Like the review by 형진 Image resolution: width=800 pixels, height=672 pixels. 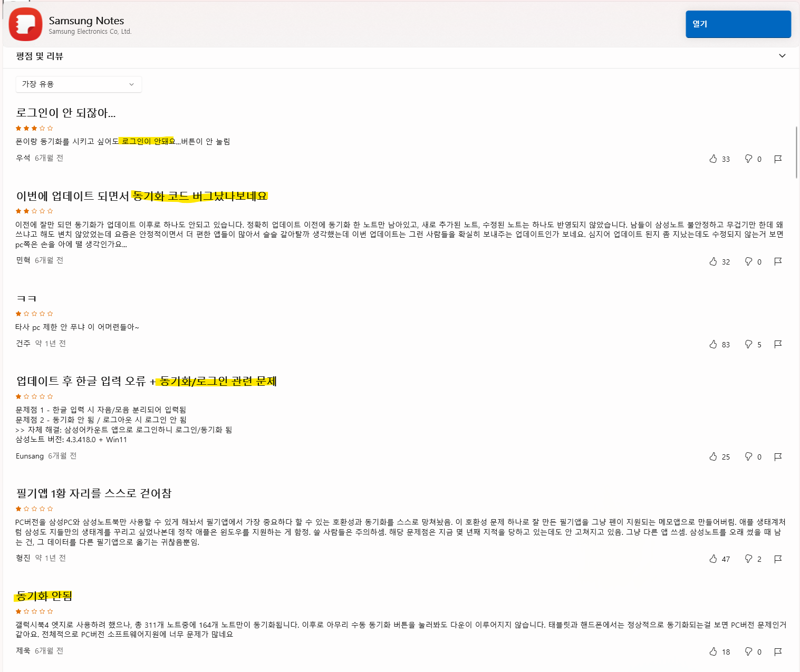[x=713, y=559]
